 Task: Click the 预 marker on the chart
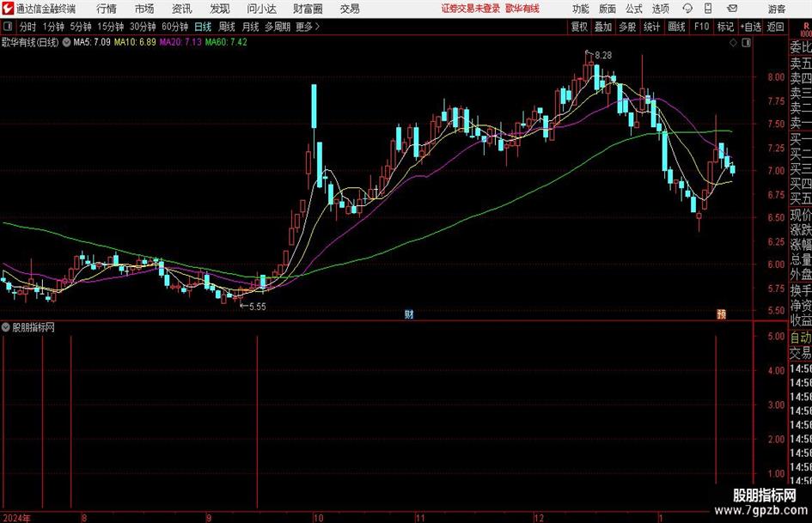tap(722, 314)
